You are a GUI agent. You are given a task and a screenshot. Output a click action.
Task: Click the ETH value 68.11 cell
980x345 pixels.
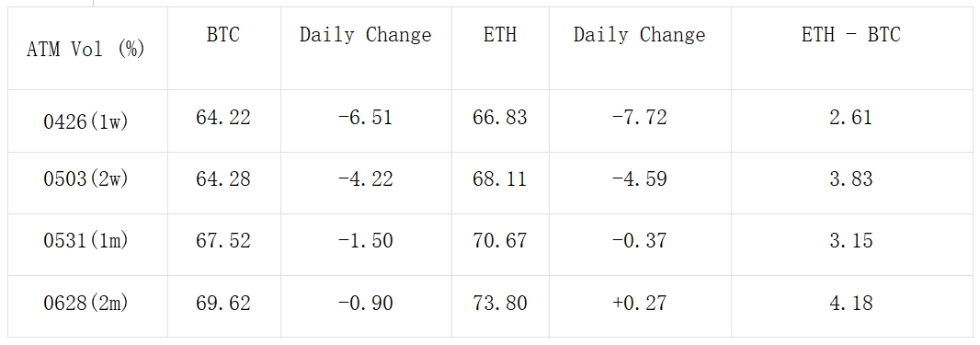coord(500,182)
